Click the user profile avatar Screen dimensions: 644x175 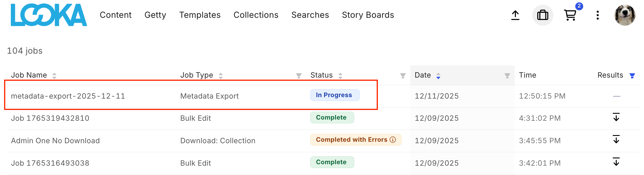point(625,15)
